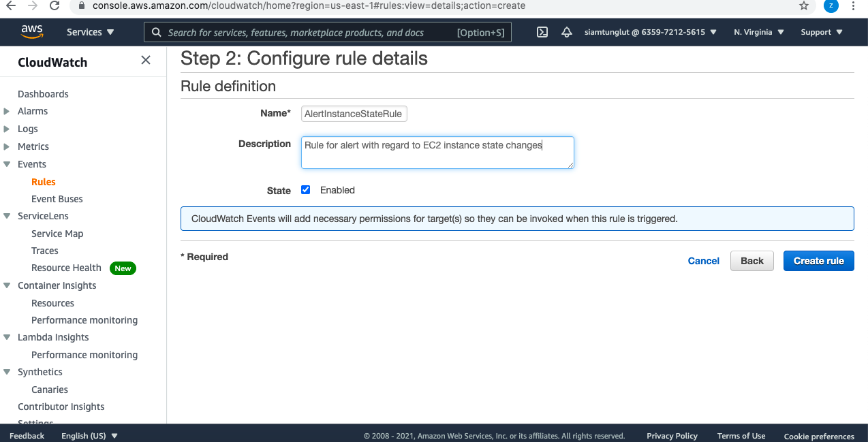Open Performance monitoring under Lambda Insights
Viewport: 868px width, 442px height.
(84, 355)
